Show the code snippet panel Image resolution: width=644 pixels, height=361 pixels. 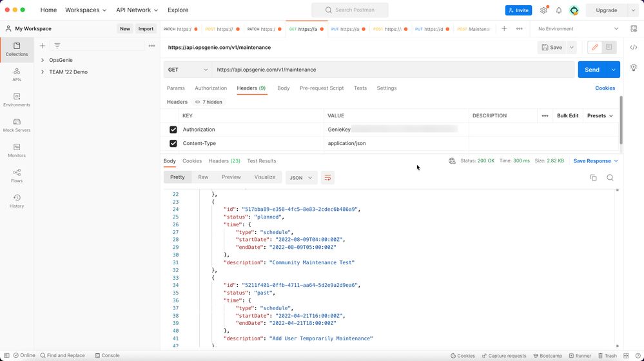tap(634, 47)
